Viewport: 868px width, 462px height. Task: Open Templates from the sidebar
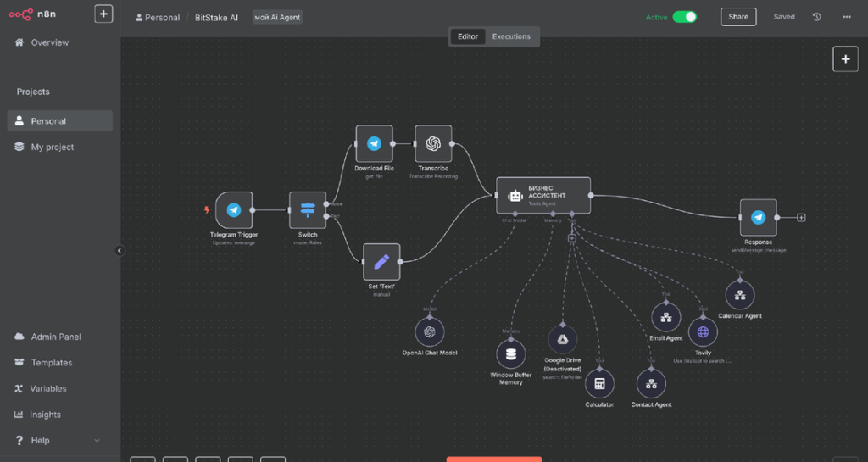coord(52,363)
